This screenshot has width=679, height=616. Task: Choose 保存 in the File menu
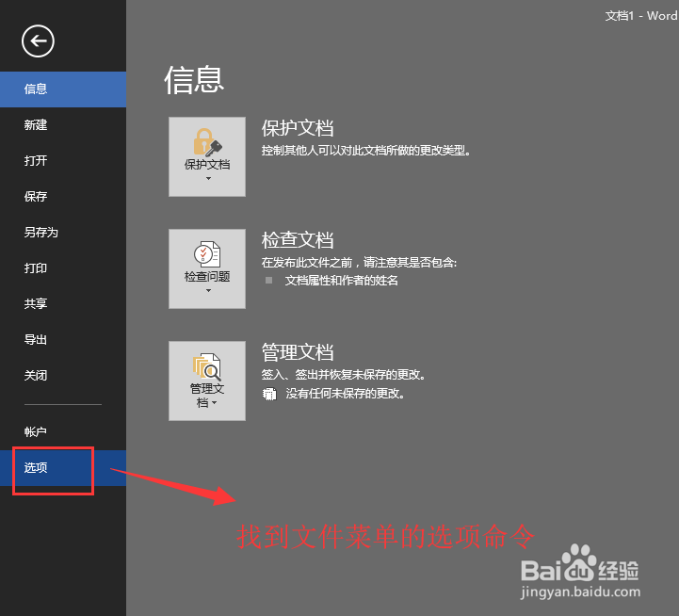[63, 197]
